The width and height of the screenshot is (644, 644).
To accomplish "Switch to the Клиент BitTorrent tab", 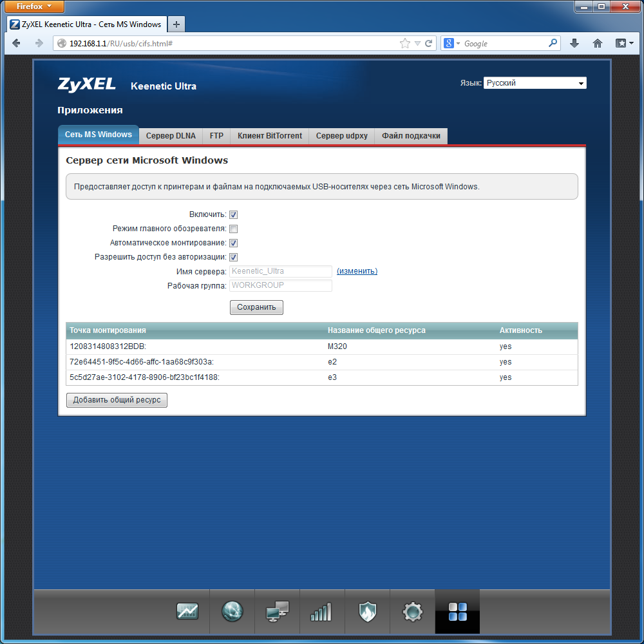I will coord(269,136).
